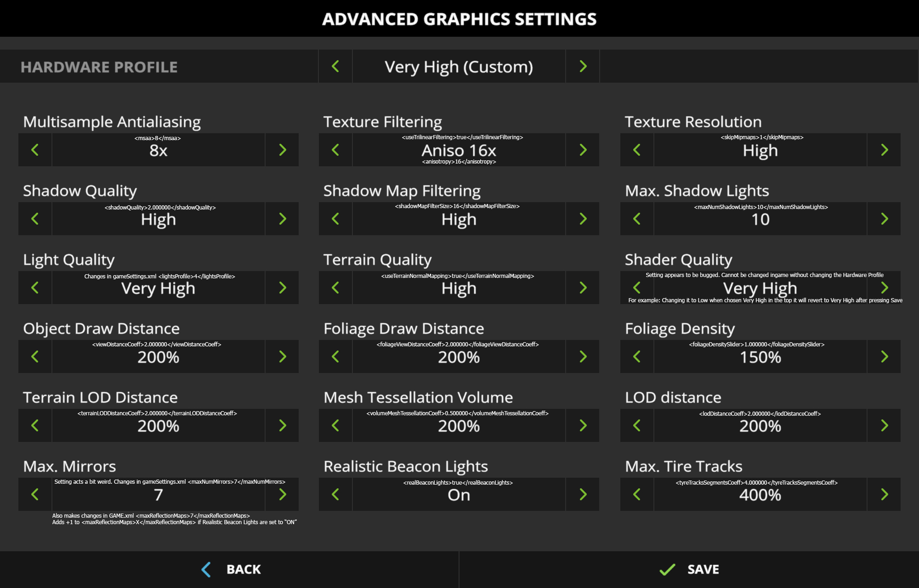Click the Shader Quality Very High value
The width and height of the screenshot is (919, 588).
coord(760,288)
